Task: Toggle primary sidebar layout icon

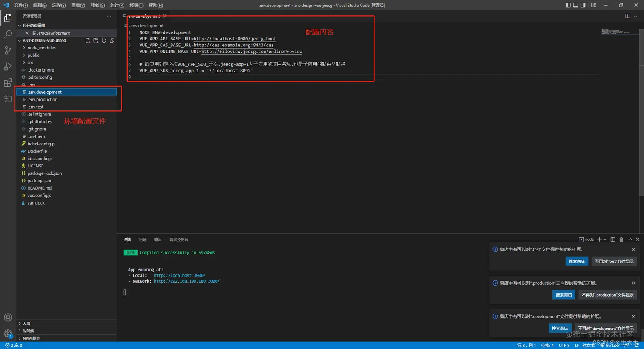Action: coord(568,5)
